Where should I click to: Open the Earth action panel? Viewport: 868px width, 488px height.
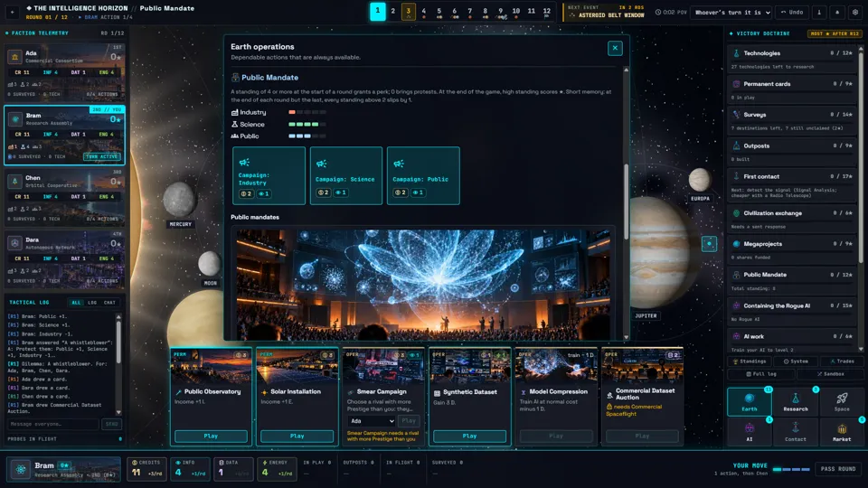(x=749, y=401)
